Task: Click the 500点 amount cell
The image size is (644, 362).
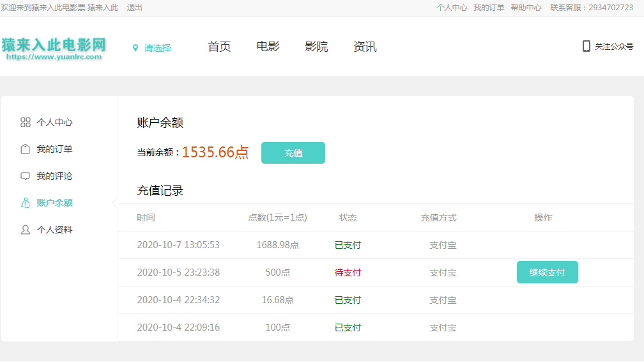Action: pyautogui.click(x=278, y=272)
